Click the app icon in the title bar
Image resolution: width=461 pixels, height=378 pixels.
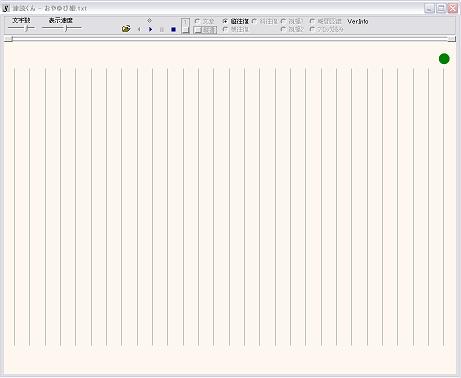click(x=5, y=8)
